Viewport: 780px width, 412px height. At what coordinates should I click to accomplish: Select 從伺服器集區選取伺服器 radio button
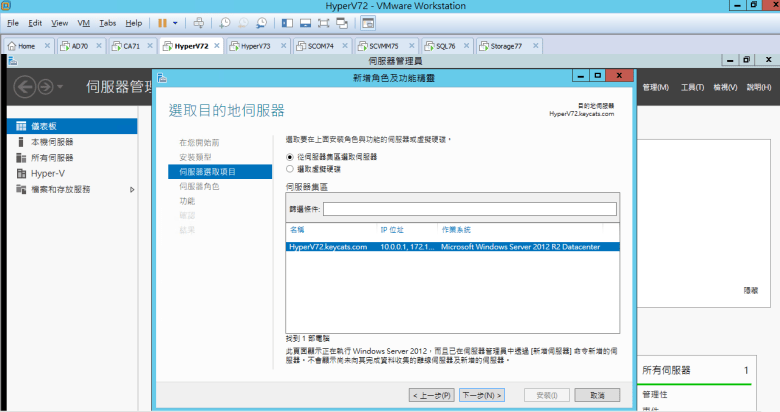[290, 157]
